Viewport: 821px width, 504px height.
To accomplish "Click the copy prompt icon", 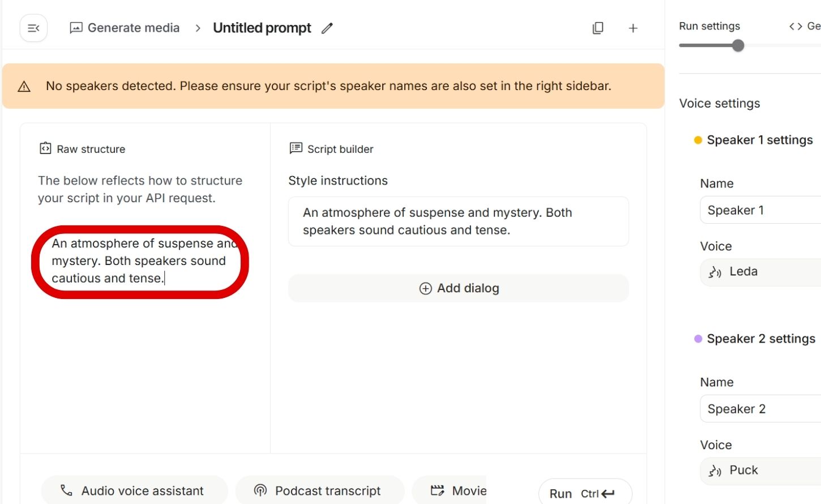I will coord(598,28).
